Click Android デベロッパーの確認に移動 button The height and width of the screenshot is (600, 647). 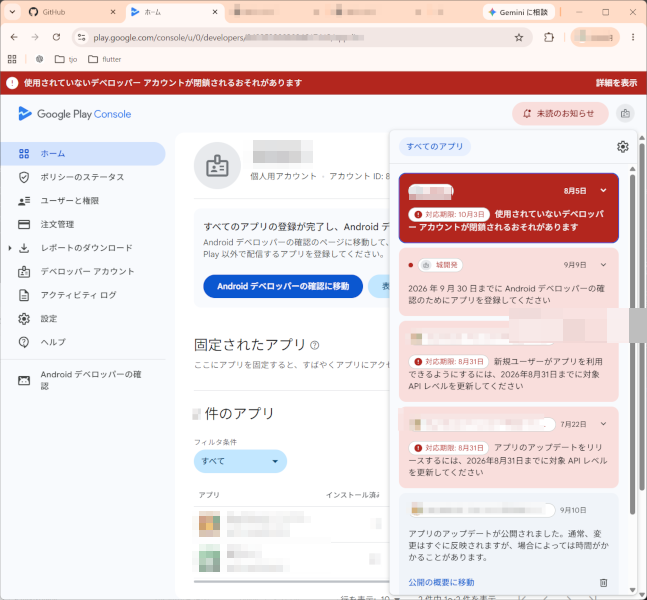click(x=283, y=286)
